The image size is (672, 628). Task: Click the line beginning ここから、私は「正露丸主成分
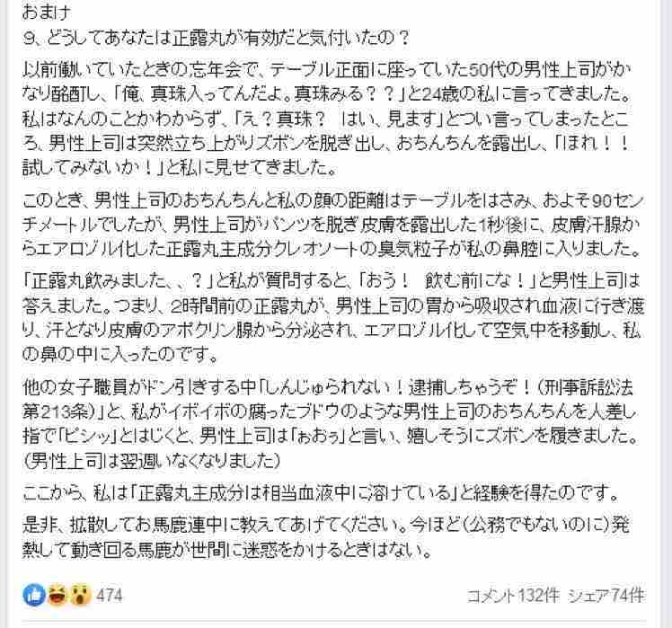pyautogui.click(x=321, y=493)
